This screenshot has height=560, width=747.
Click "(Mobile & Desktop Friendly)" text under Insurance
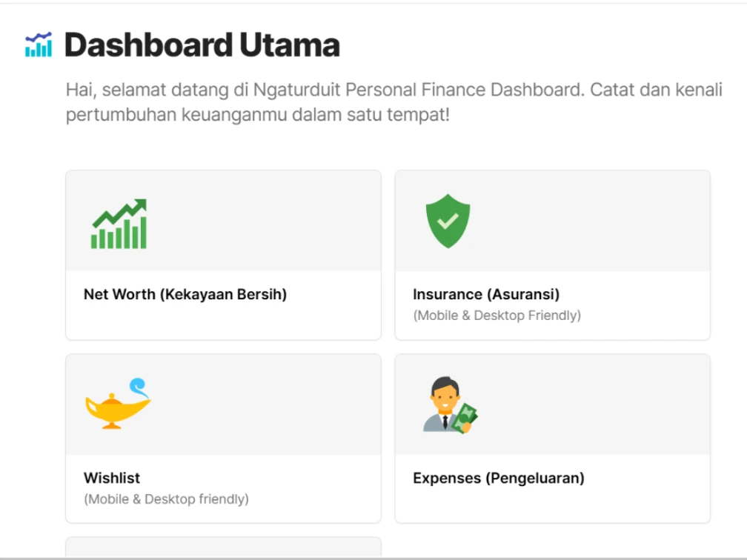497,316
